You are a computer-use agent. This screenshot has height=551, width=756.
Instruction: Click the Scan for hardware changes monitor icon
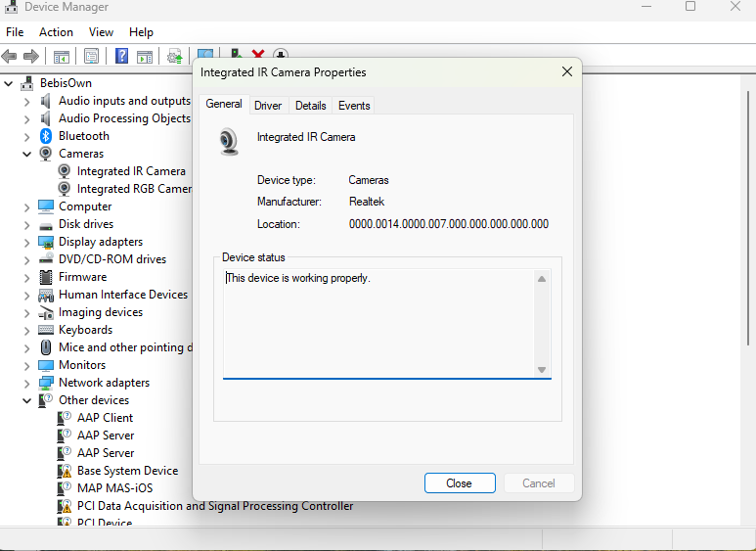[205, 54]
